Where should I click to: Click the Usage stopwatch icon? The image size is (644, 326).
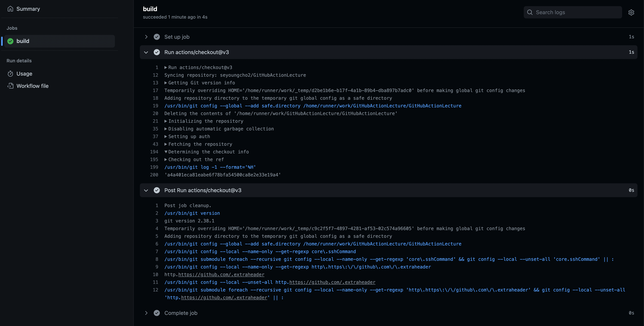pyautogui.click(x=11, y=73)
